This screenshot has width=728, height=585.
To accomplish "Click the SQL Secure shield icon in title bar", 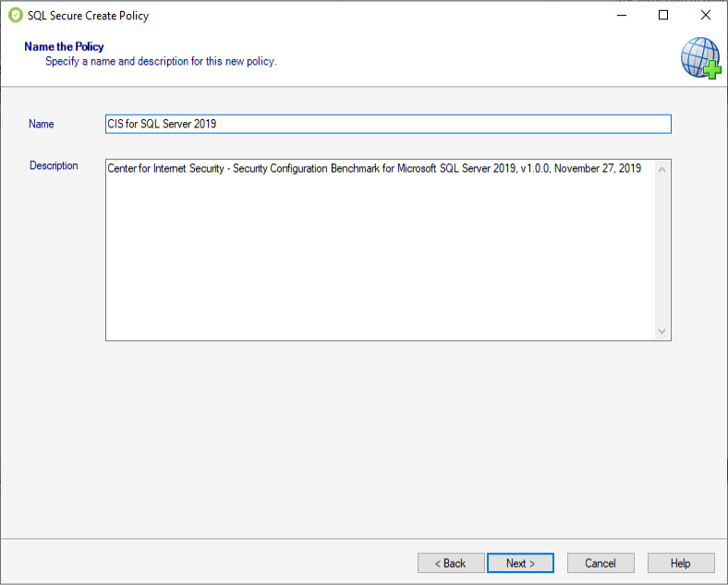I will tap(15, 15).
